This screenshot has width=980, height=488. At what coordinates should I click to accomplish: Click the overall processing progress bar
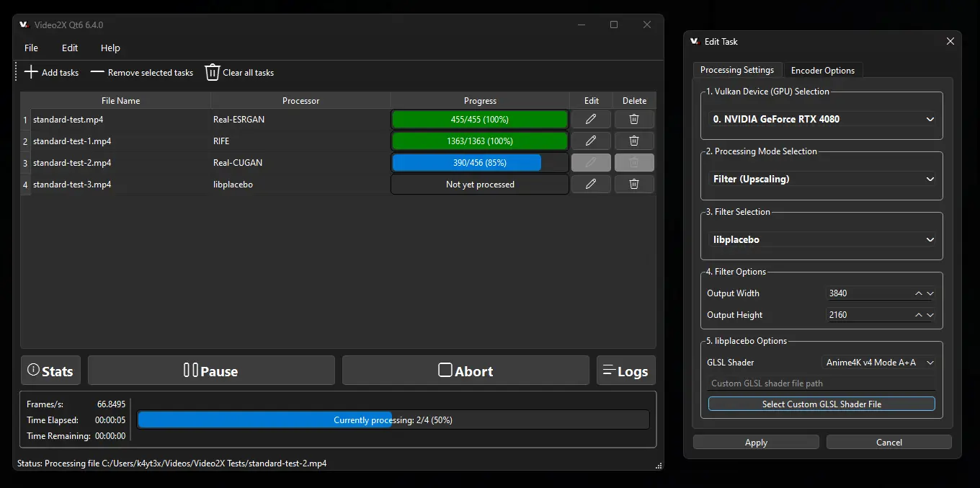tap(393, 419)
